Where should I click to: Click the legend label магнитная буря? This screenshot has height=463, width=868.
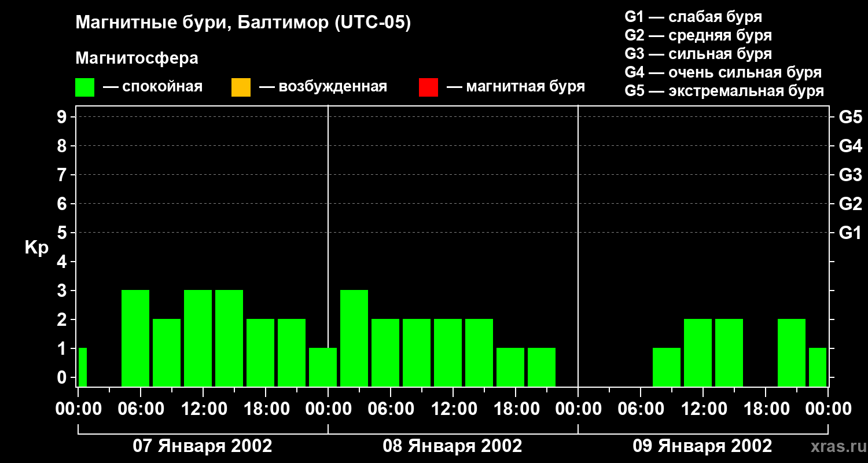(x=525, y=87)
